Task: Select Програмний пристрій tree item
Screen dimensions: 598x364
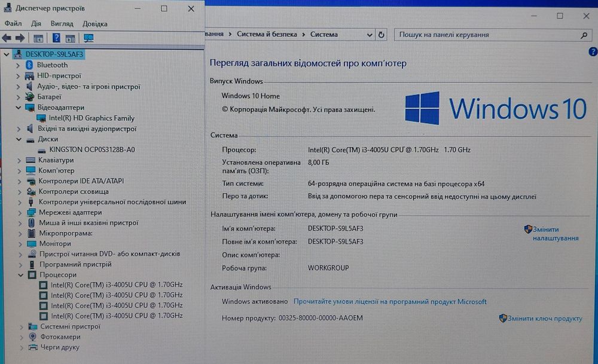Action: click(75, 264)
